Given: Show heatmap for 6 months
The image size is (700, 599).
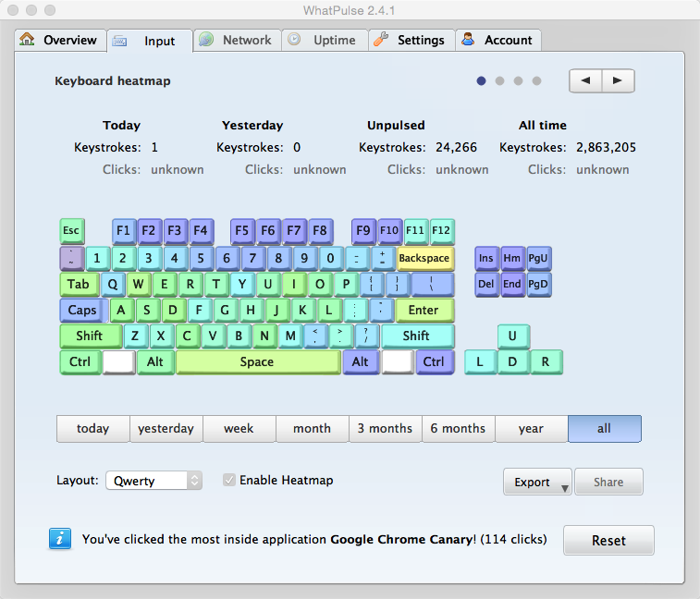Looking at the screenshot, I should click(458, 429).
